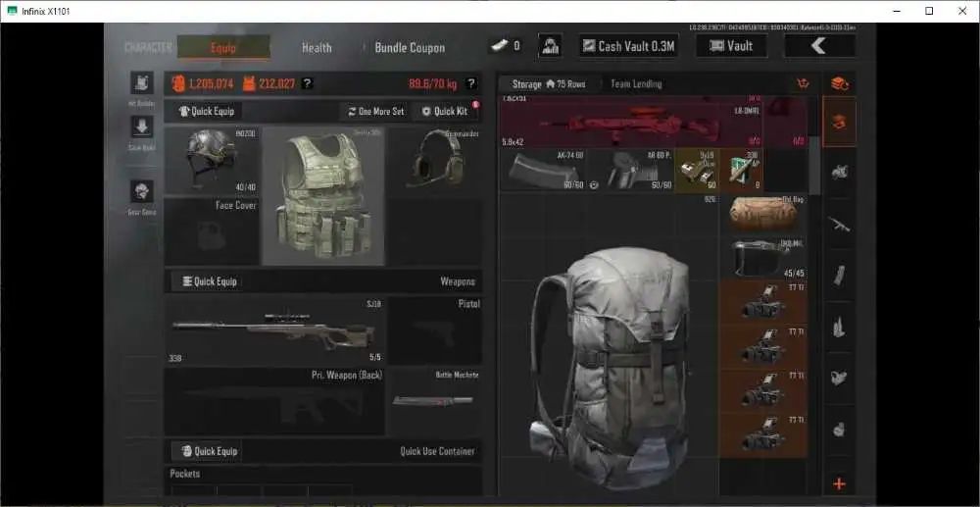Select the AK-74 60 magazine in storage
This screenshot has height=507, width=980.
(x=543, y=170)
